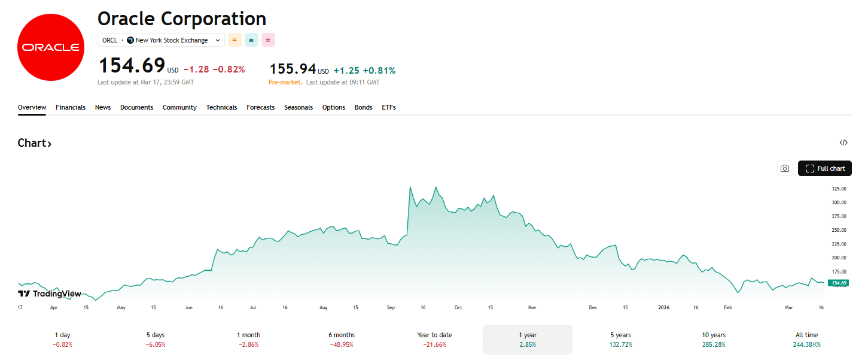
Task: Take a chart snapshot with camera icon
Action: (x=785, y=168)
